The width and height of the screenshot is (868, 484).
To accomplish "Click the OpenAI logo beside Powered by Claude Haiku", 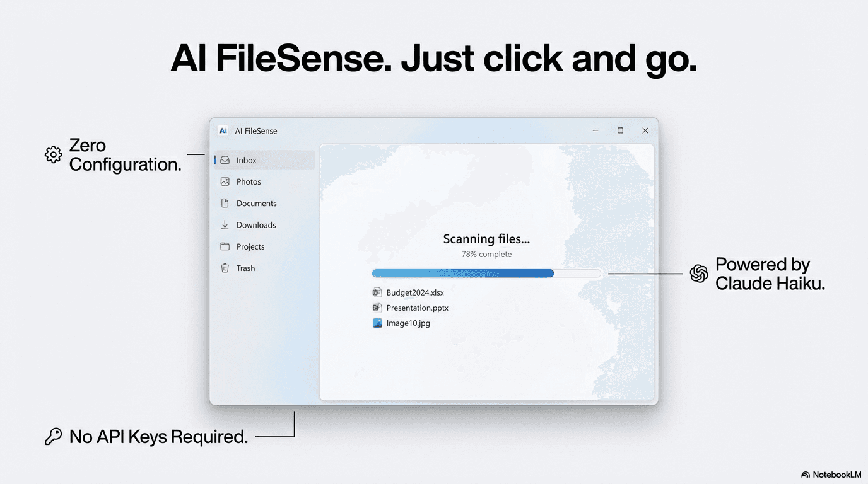I will coord(698,274).
